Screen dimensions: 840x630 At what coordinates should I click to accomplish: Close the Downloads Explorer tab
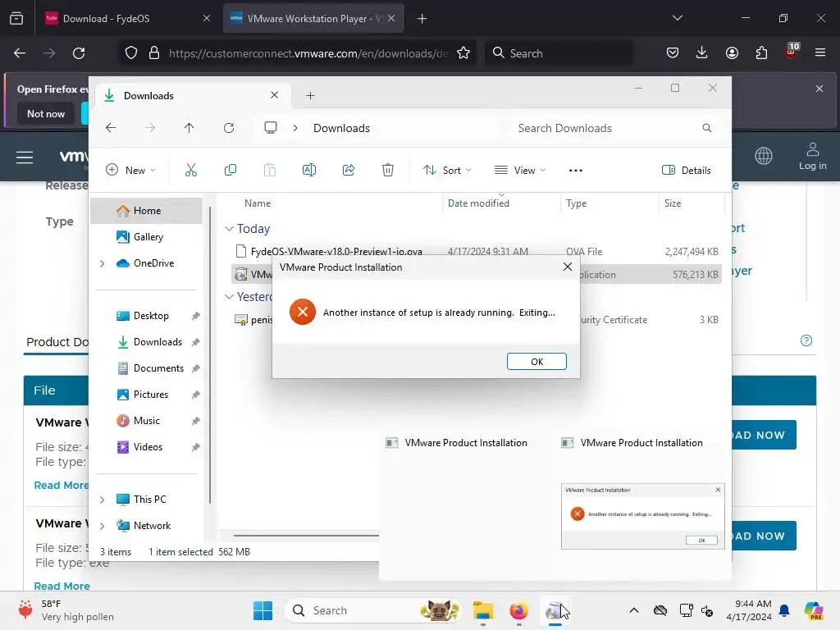coord(274,95)
